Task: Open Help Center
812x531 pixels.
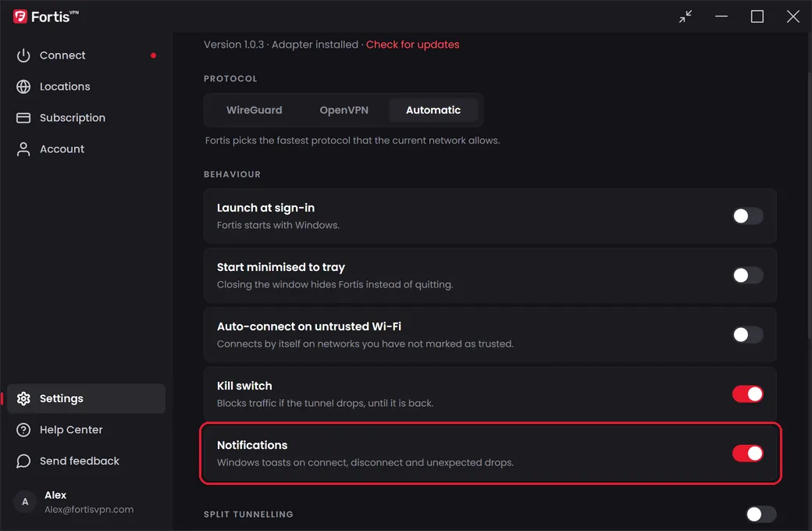Action: (86, 430)
